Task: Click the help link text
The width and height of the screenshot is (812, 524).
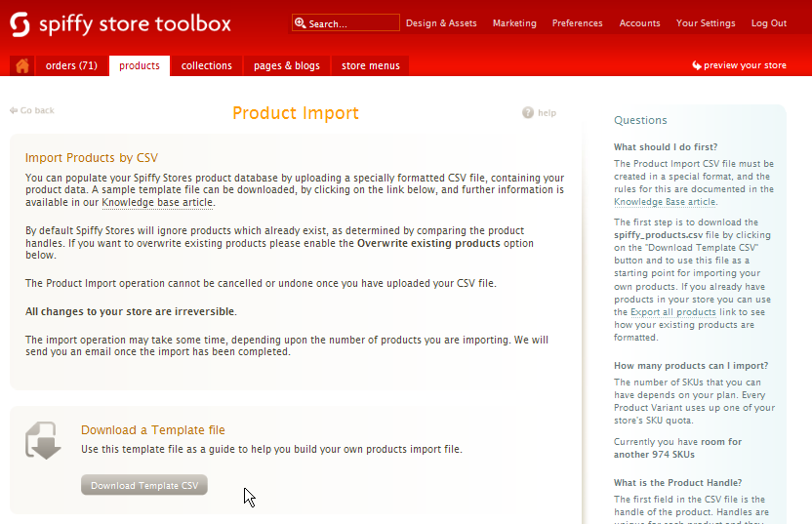Action: point(547,113)
